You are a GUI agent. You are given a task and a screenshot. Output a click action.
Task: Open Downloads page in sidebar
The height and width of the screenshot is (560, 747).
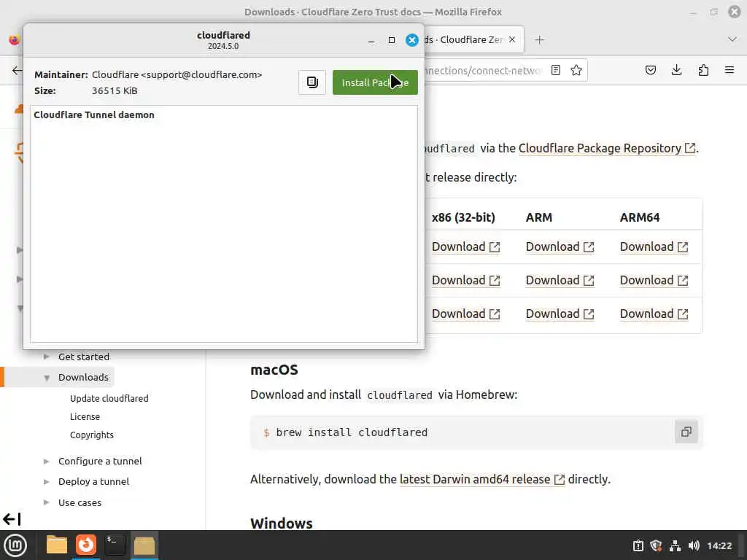pos(83,377)
